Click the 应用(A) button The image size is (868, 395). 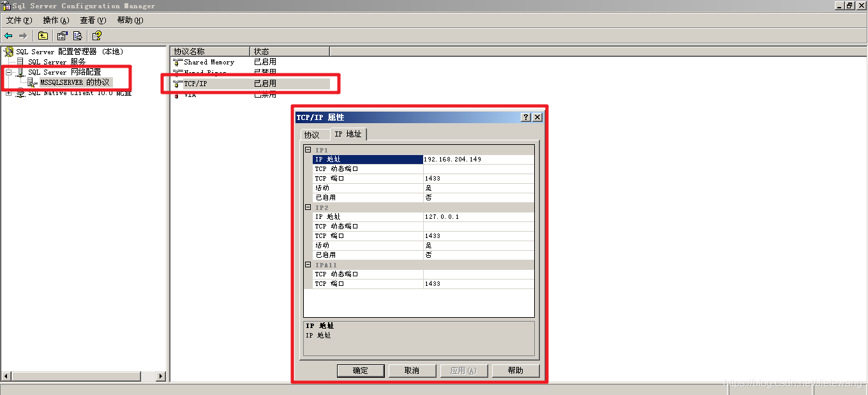point(464,371)
